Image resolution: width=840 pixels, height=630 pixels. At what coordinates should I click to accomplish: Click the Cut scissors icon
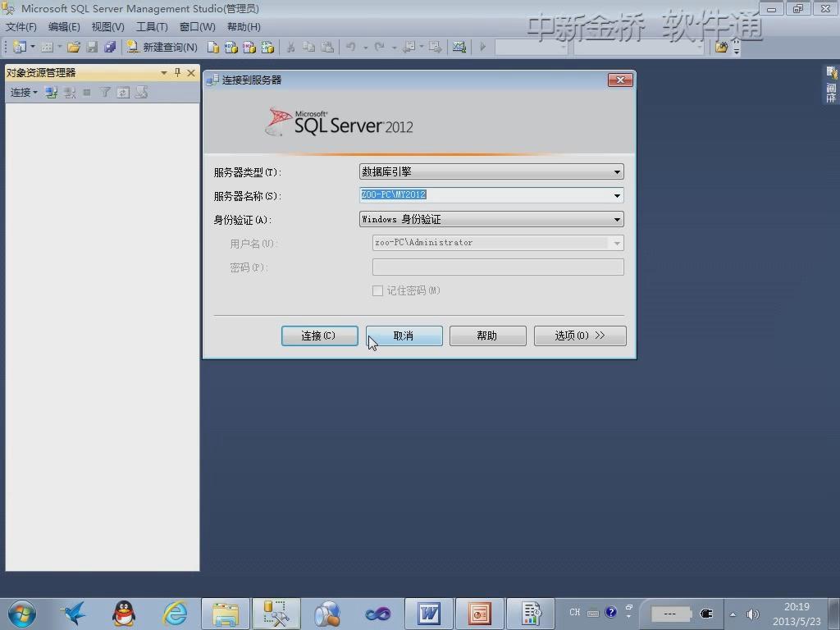click(x=291, y=47)
